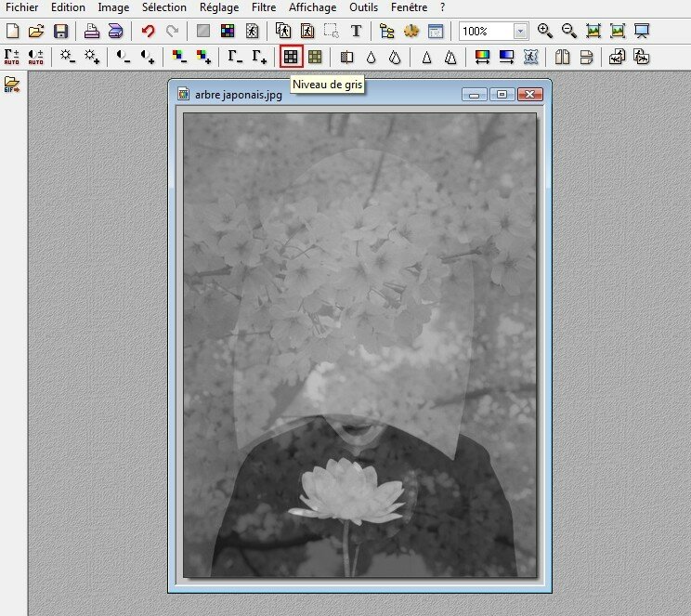Screen dimensions: 691x616
Task: Click the GIF folder icon in left sidebar
Action: tap(12, 85)
